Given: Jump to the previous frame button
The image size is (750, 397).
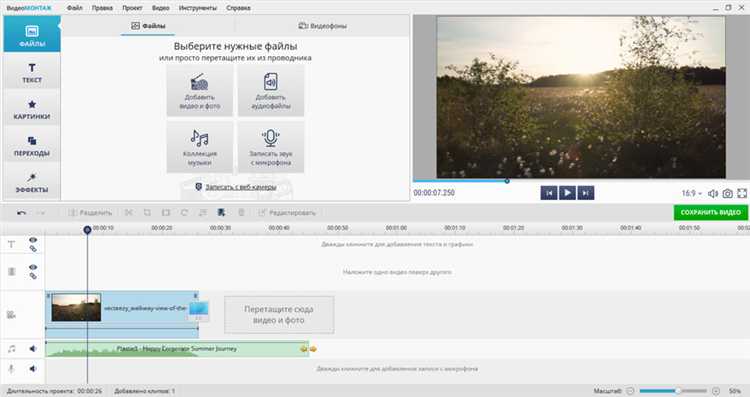Looking at the screenshot, I should click(x=549, y=193).
